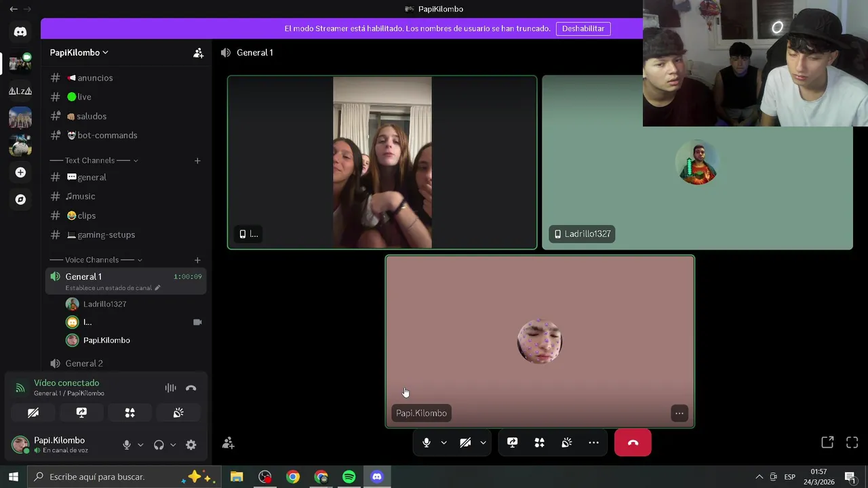The image size is (868, 488).
Task: Open the more options on Papi.Kilombo tile
Action: pos(679,413)
